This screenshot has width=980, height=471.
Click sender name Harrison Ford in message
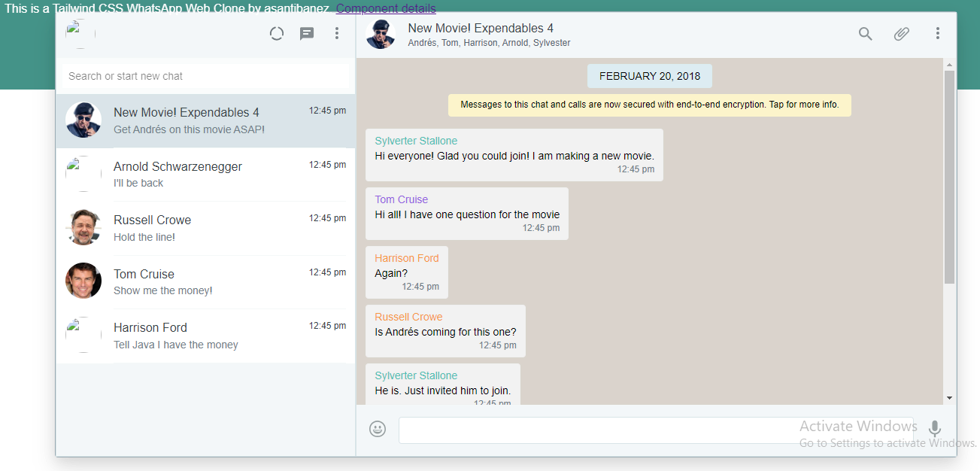pyautogui.click(x=407, y=258)
